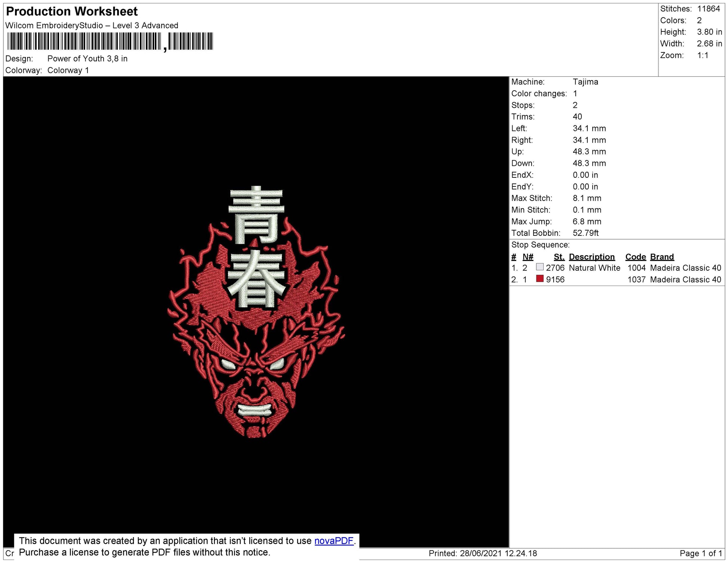Viewport: 728px width, 563px height.
Task: Select the Natural White stop sequence row
Action: 616,268
